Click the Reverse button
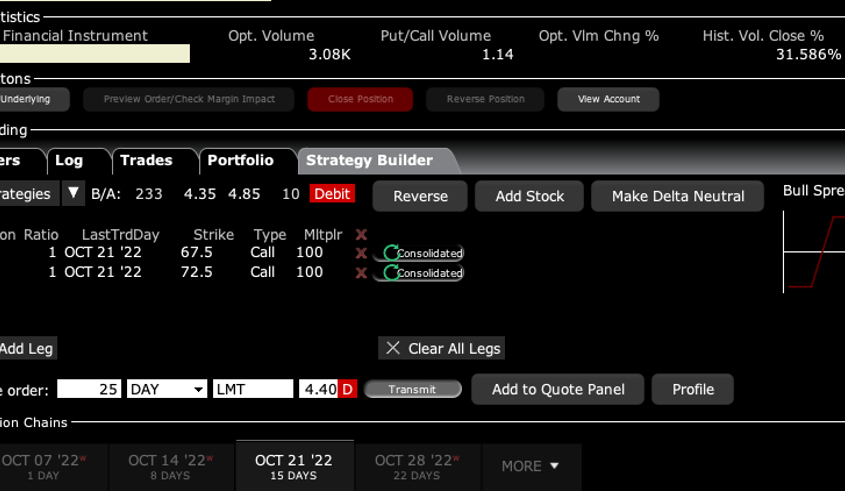Viewport: 845px width, 492px height. (x=420, y=196)
